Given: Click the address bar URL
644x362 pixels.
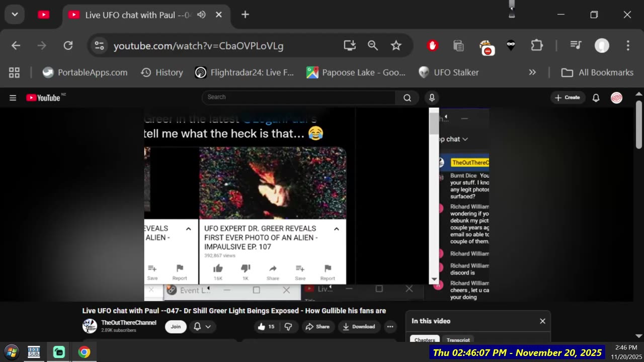Looking at the screenshot, I should [198, 46].
